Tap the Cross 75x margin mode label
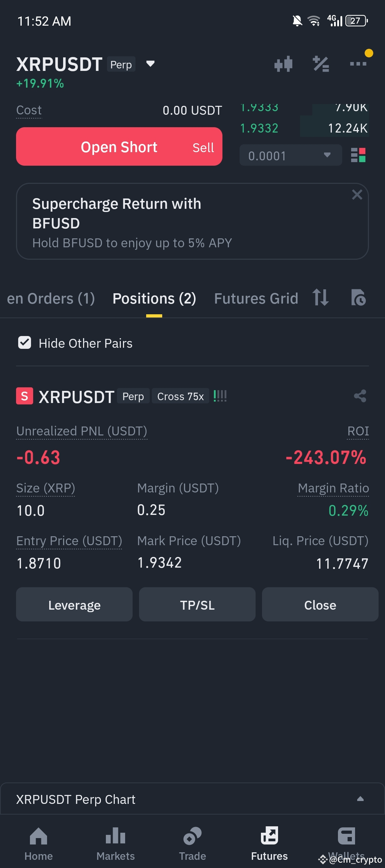This screenshot has height=868, width=385. [x=180, y=396]
